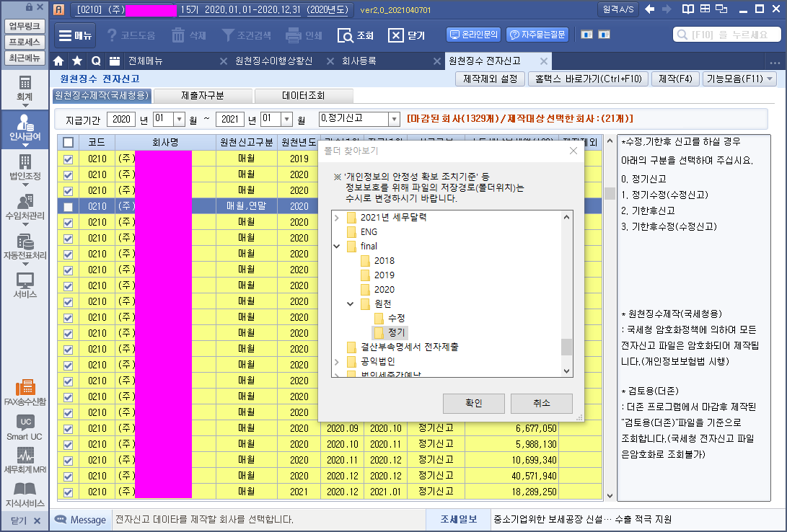Switch to the 데이터조회 tab
This screenshot has height=532, width=787.
tap(304, 95)
